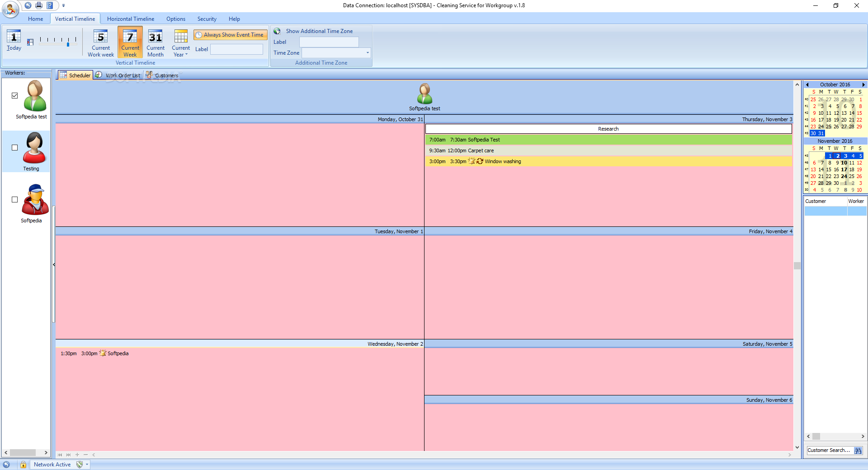Screen dimensions: 868x470
Task: Jump to Today view
Action: 14,41
